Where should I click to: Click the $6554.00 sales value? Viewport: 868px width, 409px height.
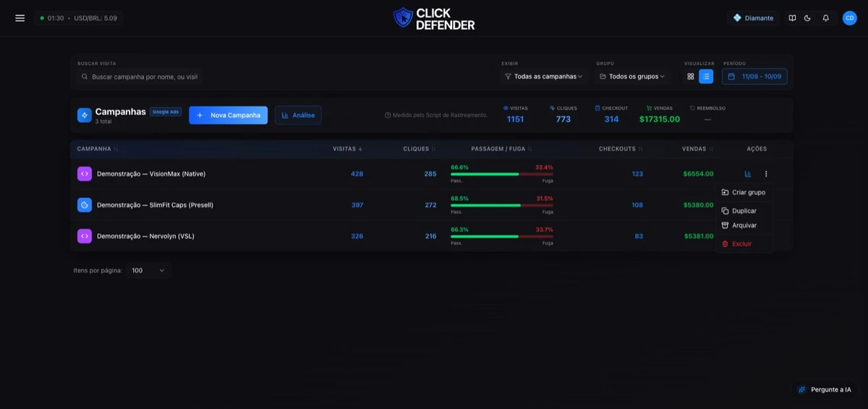pos(699,174)
